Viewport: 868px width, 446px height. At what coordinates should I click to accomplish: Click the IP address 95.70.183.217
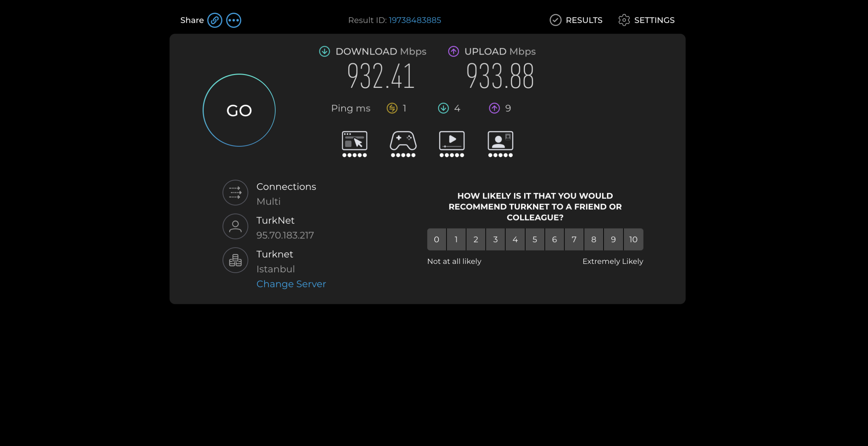[x=285, y=235]
